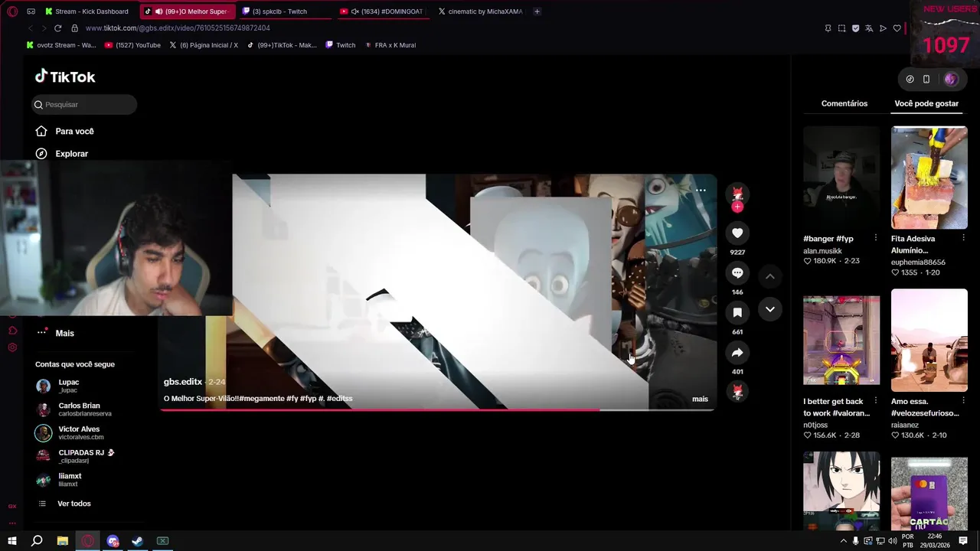Open (1527) YouTube bookmark
This screenshot has height=551, width=980.
(x=132, y=45)
